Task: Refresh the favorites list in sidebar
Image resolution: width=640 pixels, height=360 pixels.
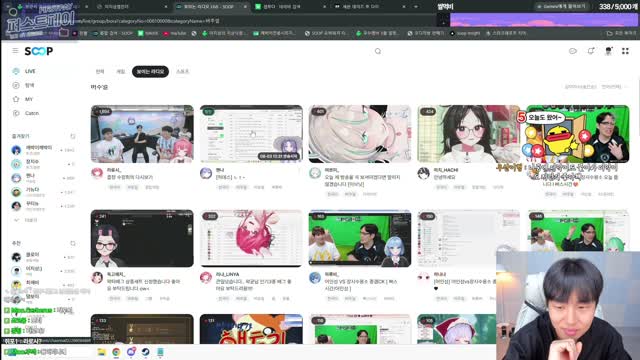Action: click(x=73, y=136)
